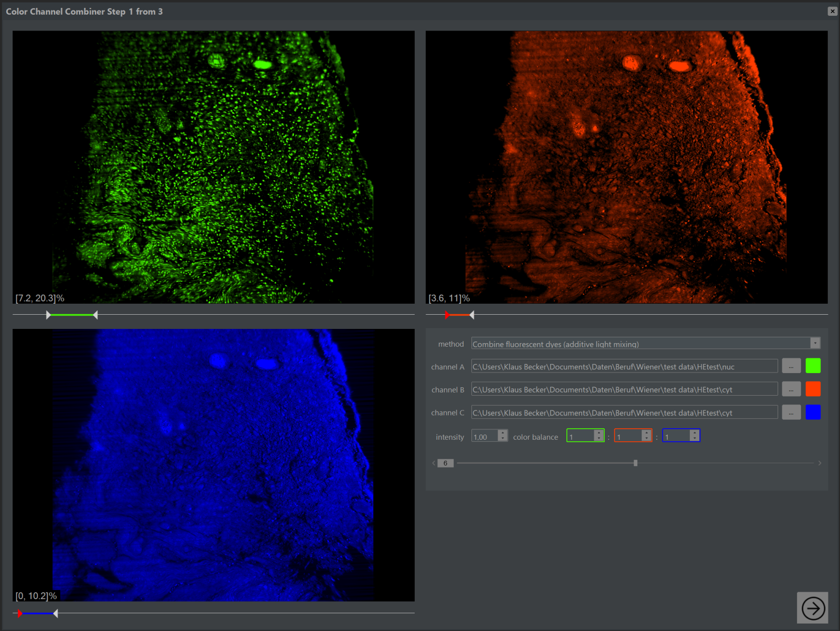Click the channel A file path field
Screen dimensions: 840x631
tap(624, 367)
